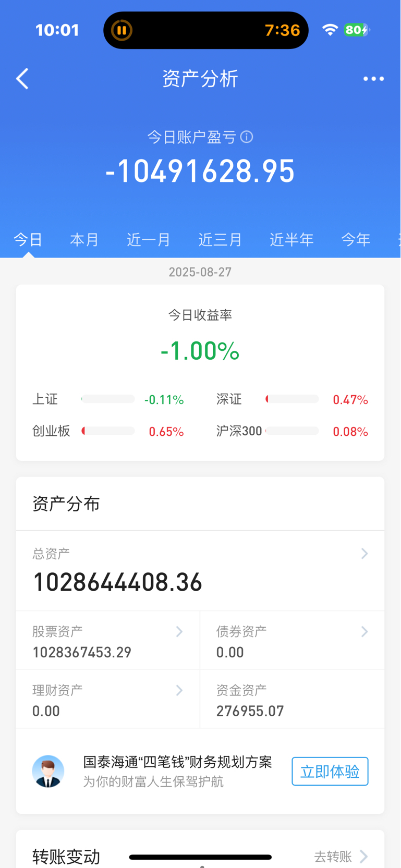Tap the 7:36 recording timer
Screen dimensions: 401x868
click(x=283, y=30)
